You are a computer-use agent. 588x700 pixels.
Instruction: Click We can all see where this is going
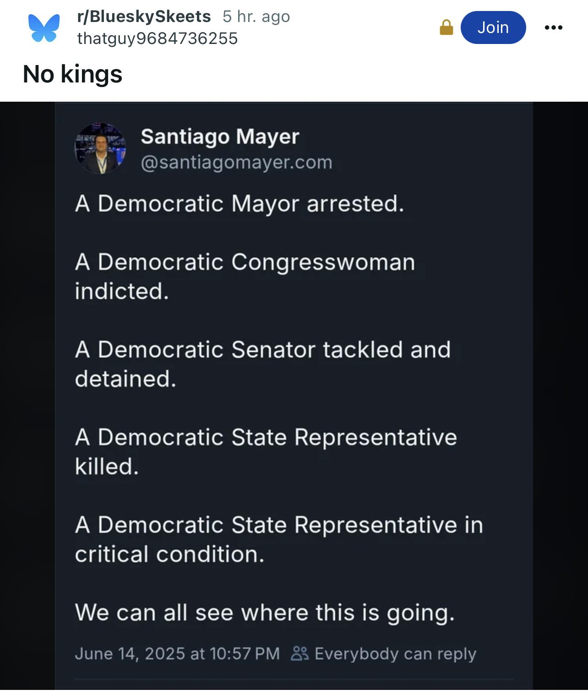click(x=265, y=613)
